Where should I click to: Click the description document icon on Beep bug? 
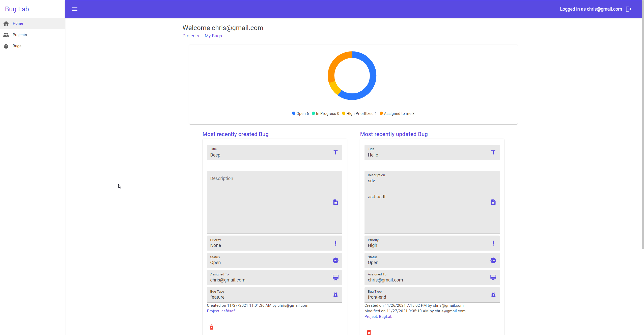335,202
